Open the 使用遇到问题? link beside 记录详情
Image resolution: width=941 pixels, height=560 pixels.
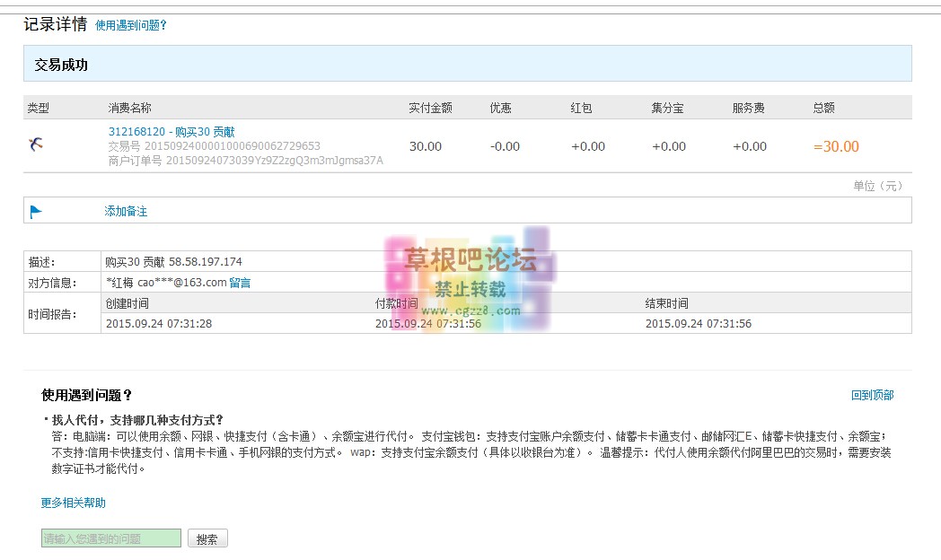pyautogui.click(x=131, y=26)
